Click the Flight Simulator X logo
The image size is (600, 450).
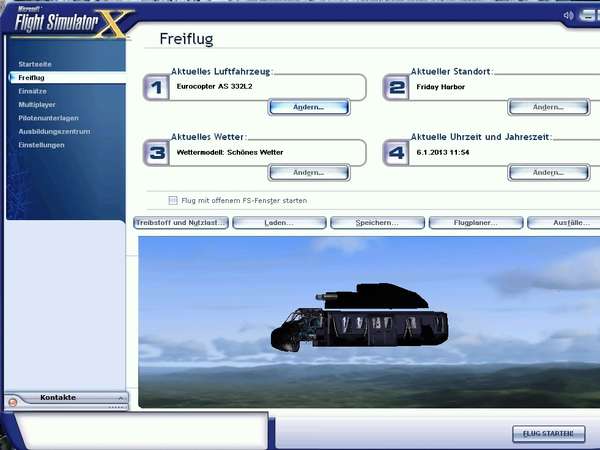click(x=73, y=22)
